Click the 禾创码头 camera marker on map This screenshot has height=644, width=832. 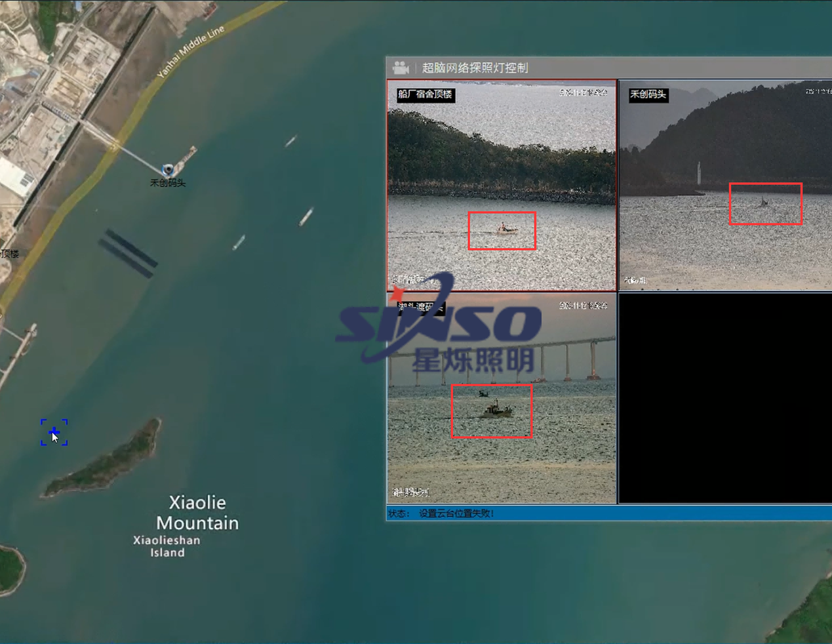[x=168, y=170]
